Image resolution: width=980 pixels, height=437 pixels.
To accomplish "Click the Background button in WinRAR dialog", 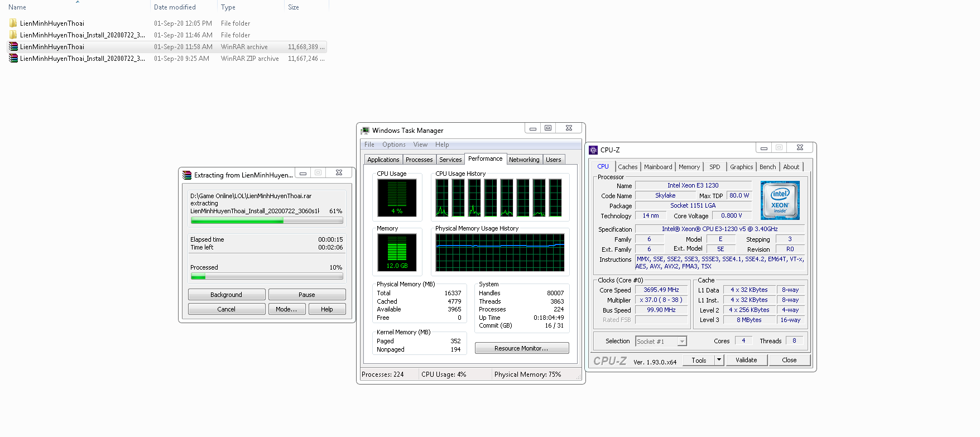I will pos(227,295).
